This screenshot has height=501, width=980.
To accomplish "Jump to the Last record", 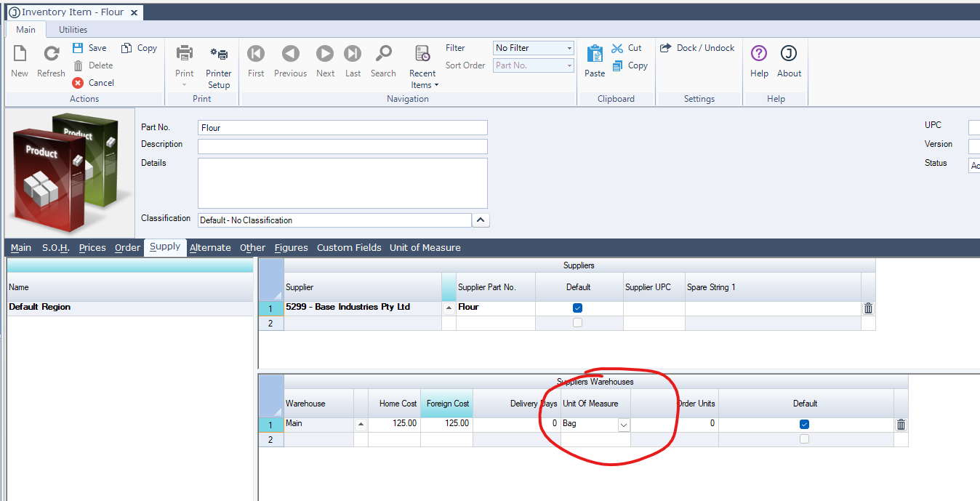I will 353,55.
